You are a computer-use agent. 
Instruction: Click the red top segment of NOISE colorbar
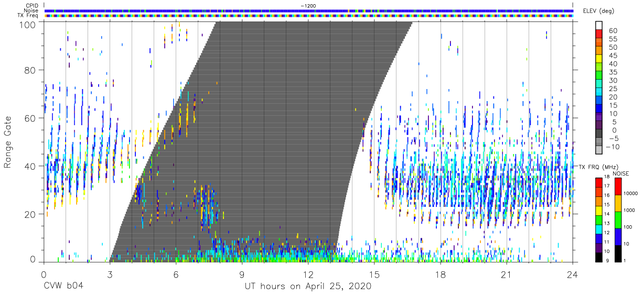pos(617,186)
